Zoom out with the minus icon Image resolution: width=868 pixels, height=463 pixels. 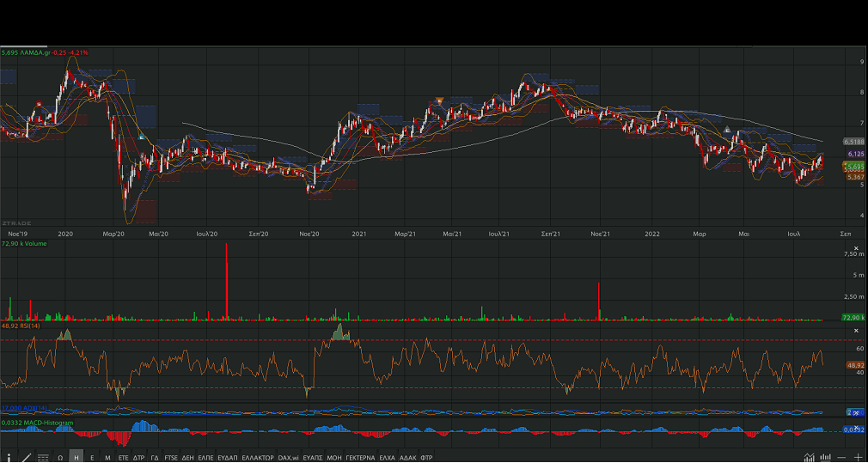842,458
